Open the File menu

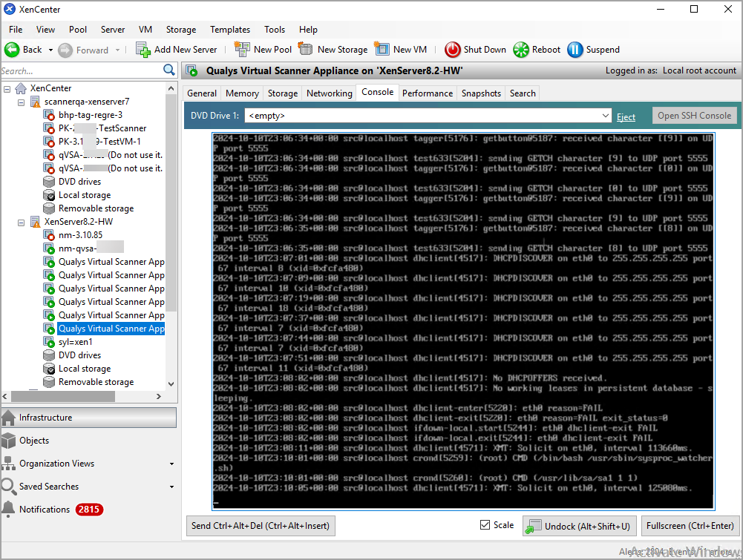coord(16,30)
